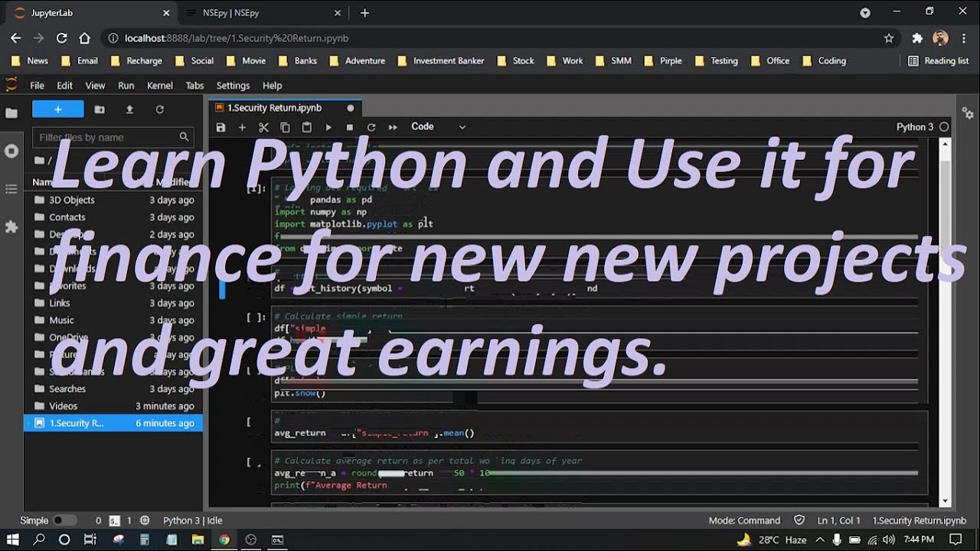Open the Coding bookmarks folder
The width and height of the screenshot is (980, 551).
pos(824,61)
